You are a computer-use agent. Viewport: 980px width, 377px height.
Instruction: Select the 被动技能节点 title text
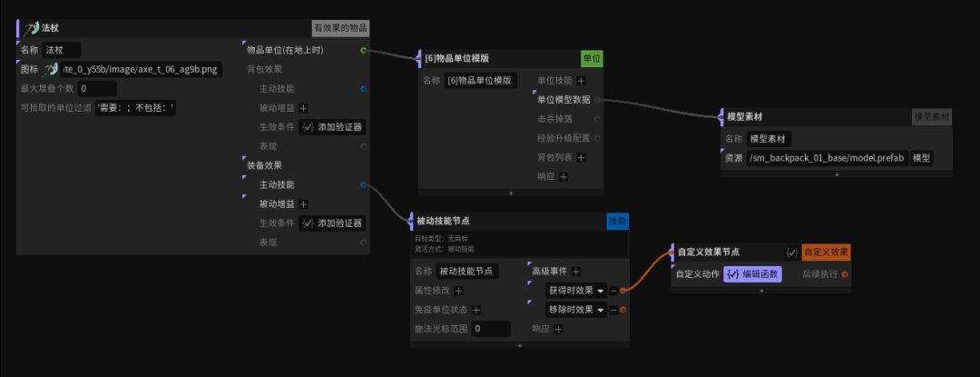coord(443,221)
